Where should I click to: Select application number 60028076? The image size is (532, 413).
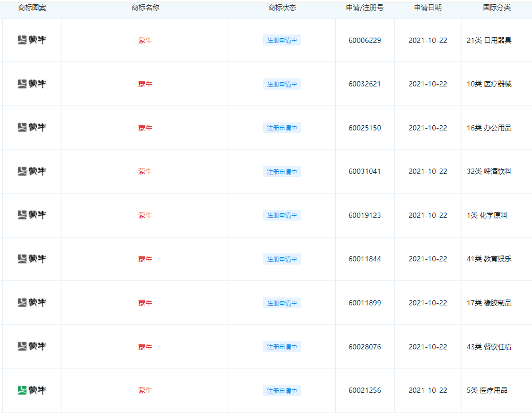(365, 347)
